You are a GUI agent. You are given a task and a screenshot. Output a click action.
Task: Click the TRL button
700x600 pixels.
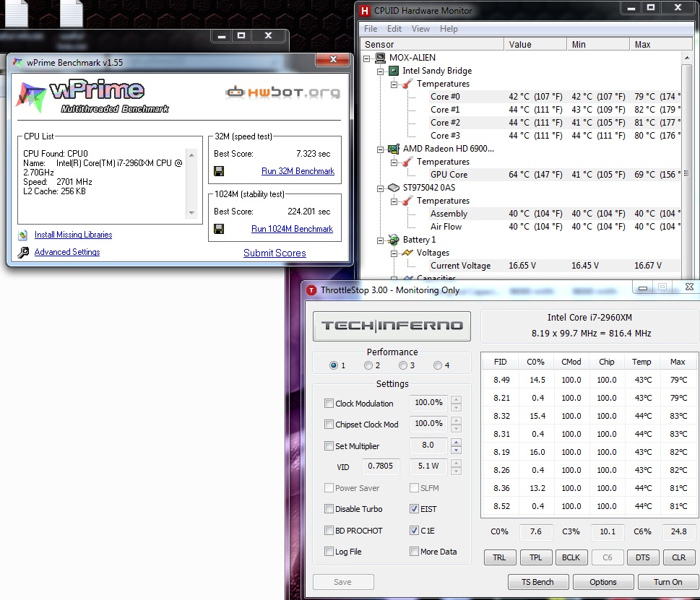coord(500,557)
